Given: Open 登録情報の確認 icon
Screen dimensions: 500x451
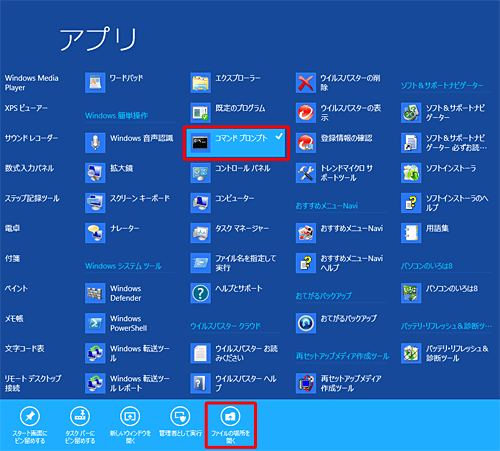Looking at the screenshot, I should (306, 143).
